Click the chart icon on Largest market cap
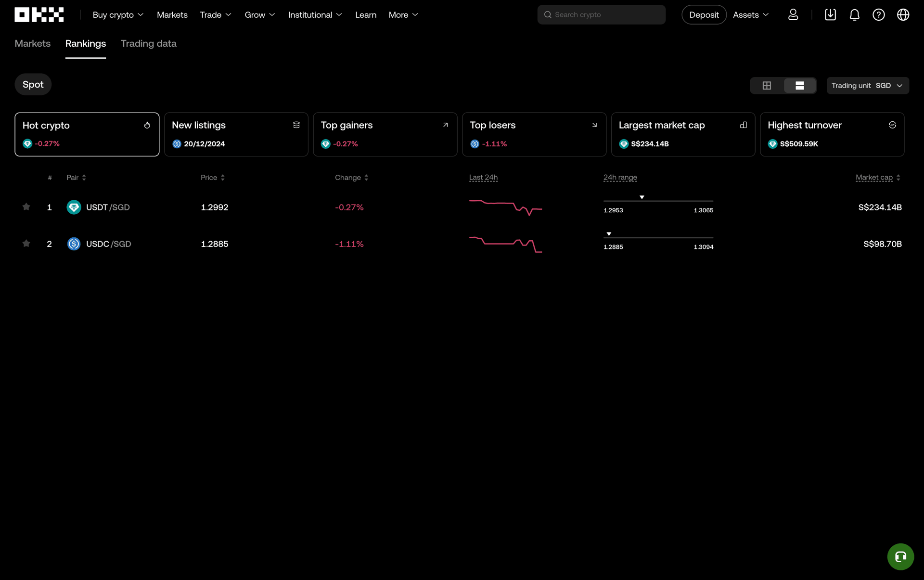 [744, 125]
